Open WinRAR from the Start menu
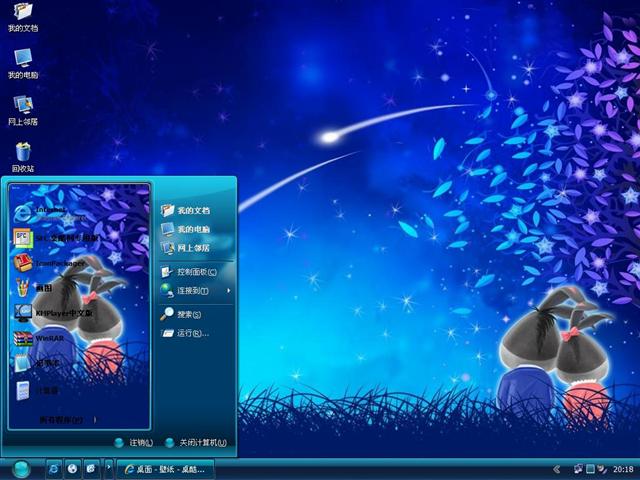This screenshot has width=640, height=480. click(39, 338)
